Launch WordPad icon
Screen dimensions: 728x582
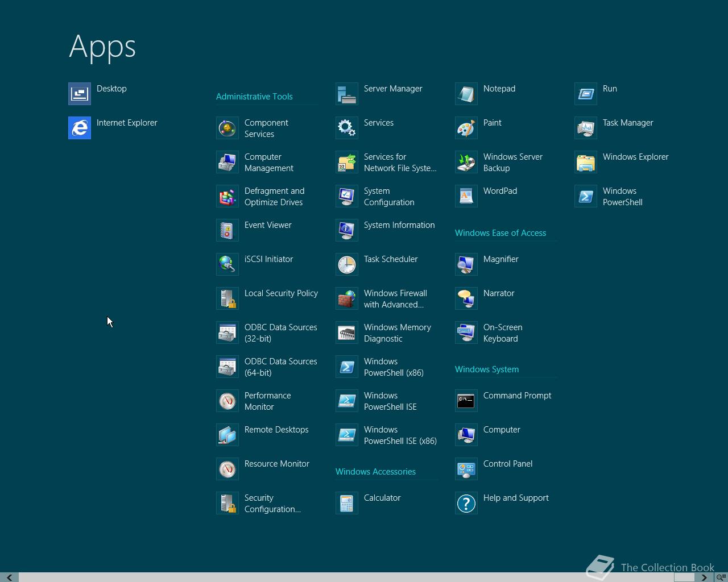[x=466, y=196]
